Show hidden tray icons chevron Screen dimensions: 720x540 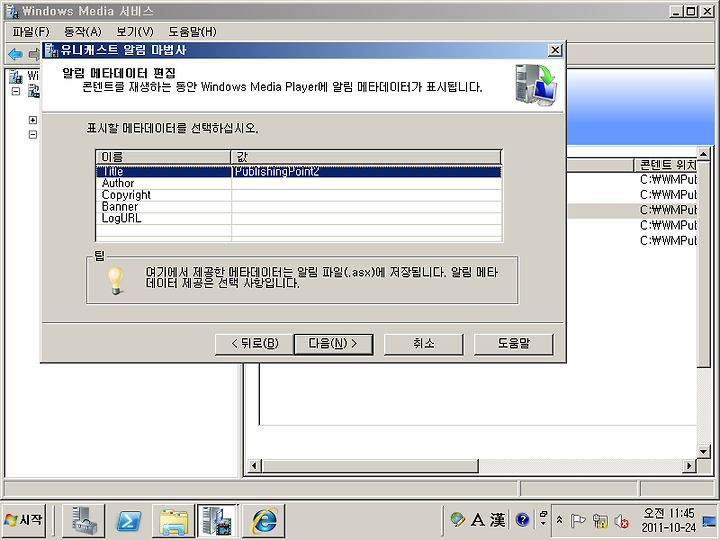pyautogui.click(x=559, y=520)
